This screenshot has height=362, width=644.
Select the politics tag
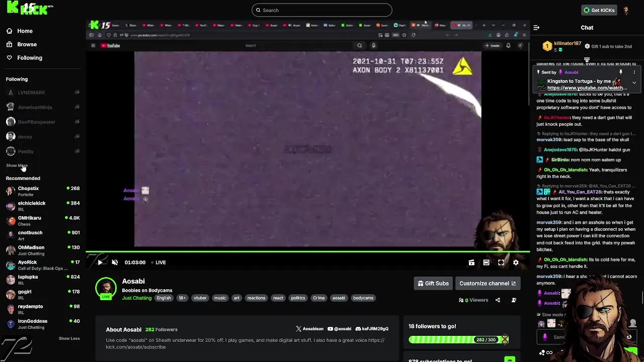coord(298,298)
